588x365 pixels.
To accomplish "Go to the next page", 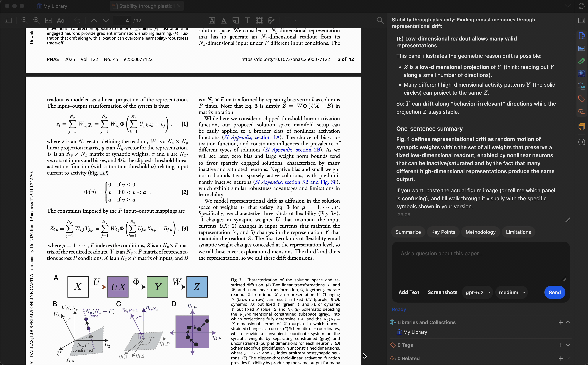I will click(106, 20).
